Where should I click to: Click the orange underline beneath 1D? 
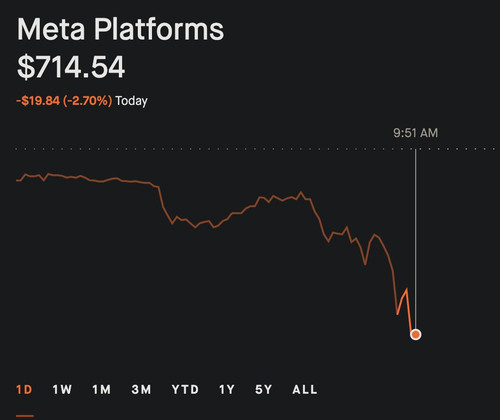click(x=25, y=416)
